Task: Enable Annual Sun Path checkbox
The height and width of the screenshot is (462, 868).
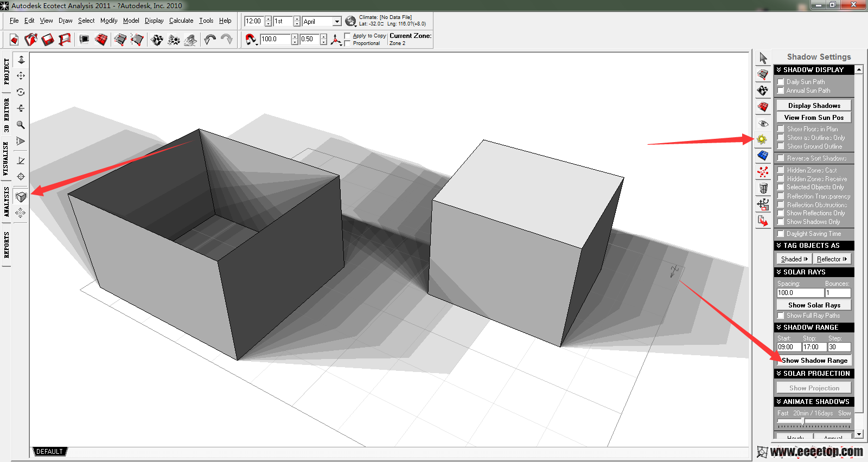Action: [781, 91]
